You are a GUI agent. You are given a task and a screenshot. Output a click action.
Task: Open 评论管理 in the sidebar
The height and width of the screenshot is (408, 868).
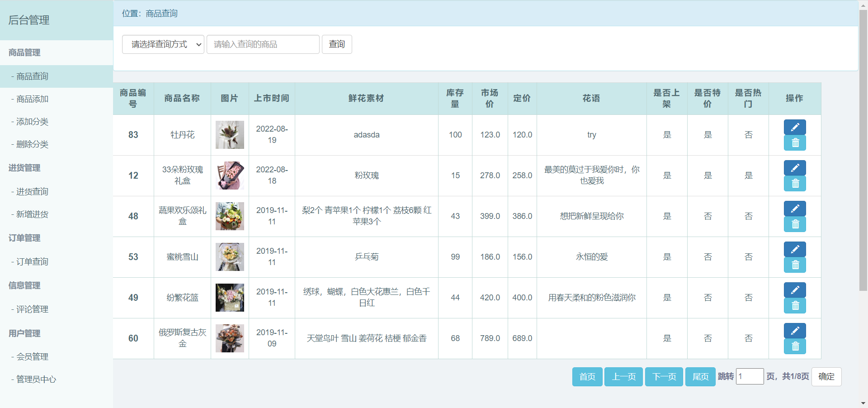click(x=57, y=309)
